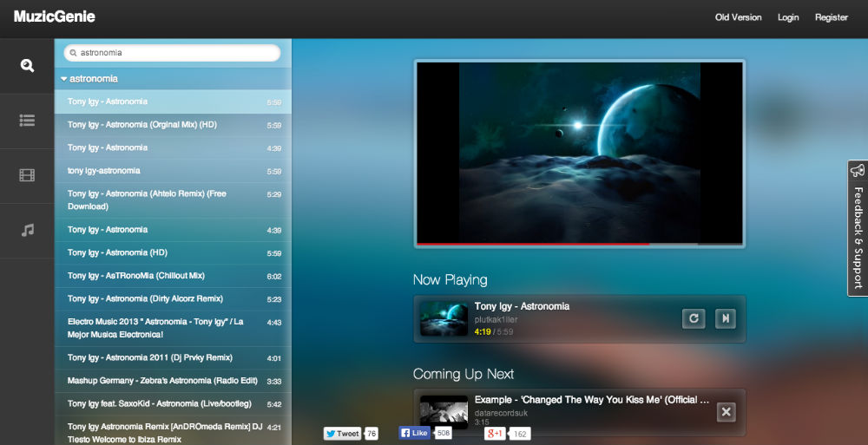Click the datarecordsuk uploader name
This screenshot has width=868, height=445.
pyautogui.click(x=501, y=413)
